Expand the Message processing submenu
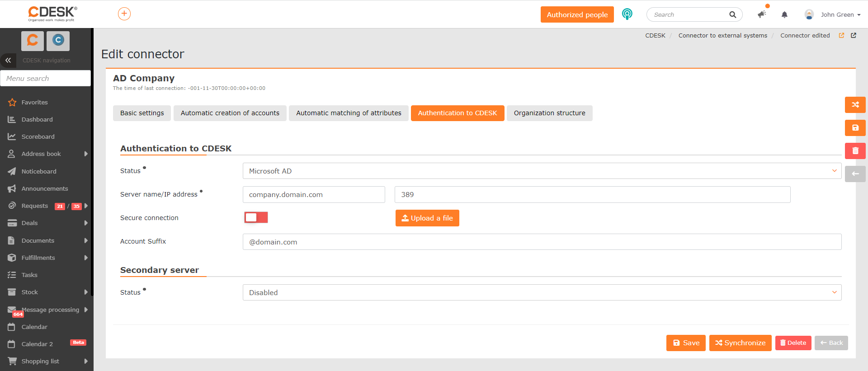This screenshot has height=371, width=868. coord(86,310)
